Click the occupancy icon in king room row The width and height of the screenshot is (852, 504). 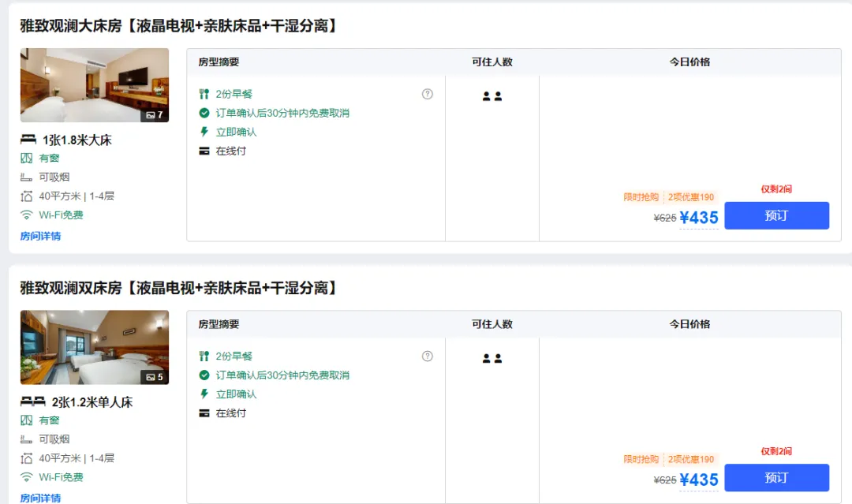[492, 96]
